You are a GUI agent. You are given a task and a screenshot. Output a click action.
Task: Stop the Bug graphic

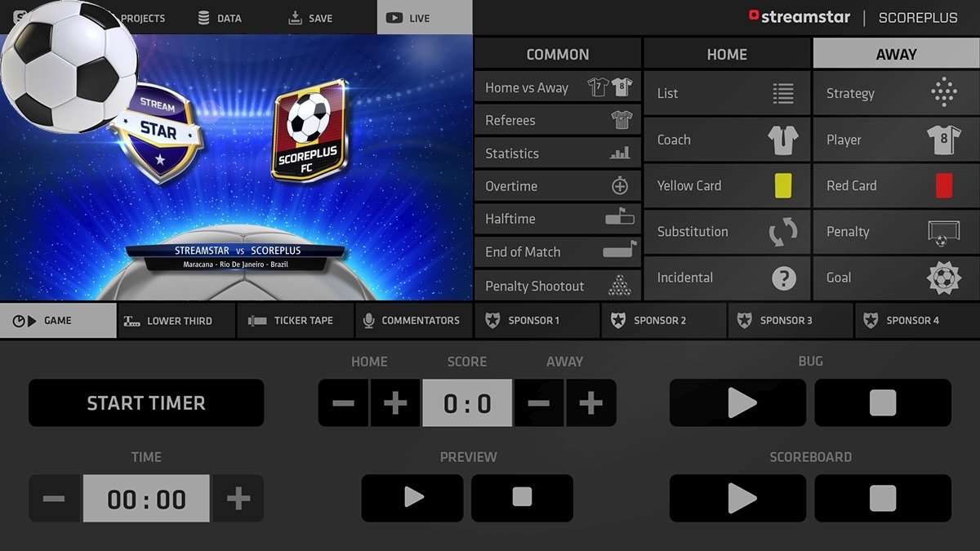pyautogui.click(x=883, y=402)
